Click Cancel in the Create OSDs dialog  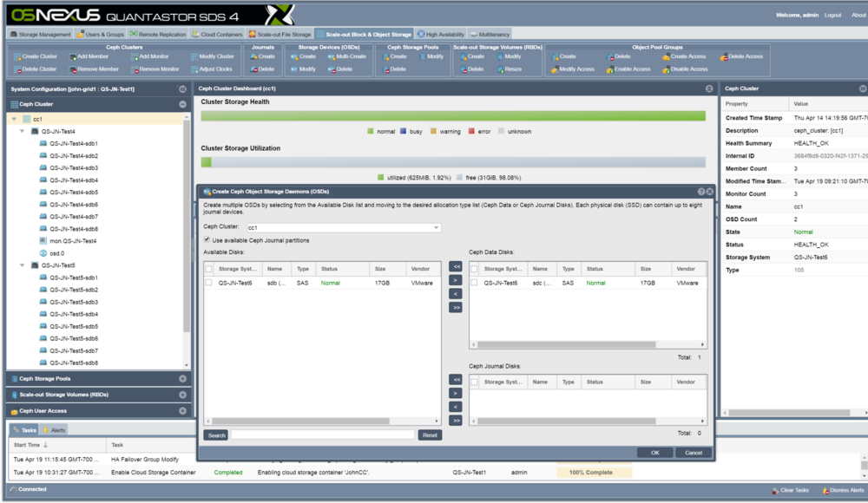point(693,453)
